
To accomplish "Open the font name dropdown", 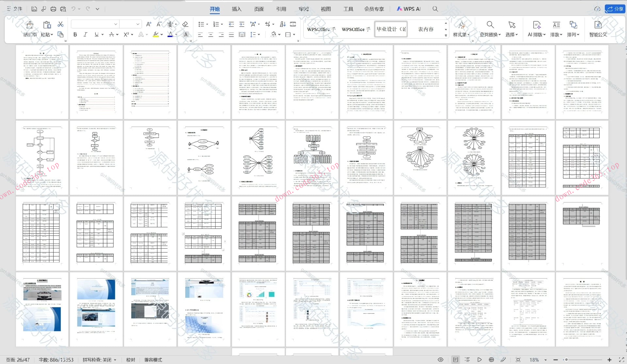I will coord(116,24).
